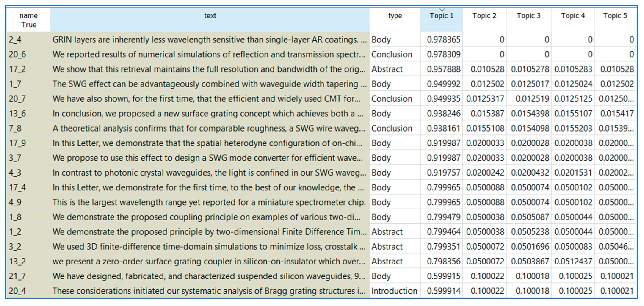Click text 'We show that this retrieval maintains'

[209, 69]
